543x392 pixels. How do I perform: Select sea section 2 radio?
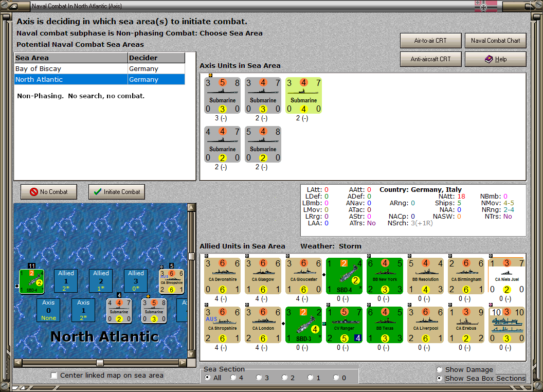pos(284,378)
